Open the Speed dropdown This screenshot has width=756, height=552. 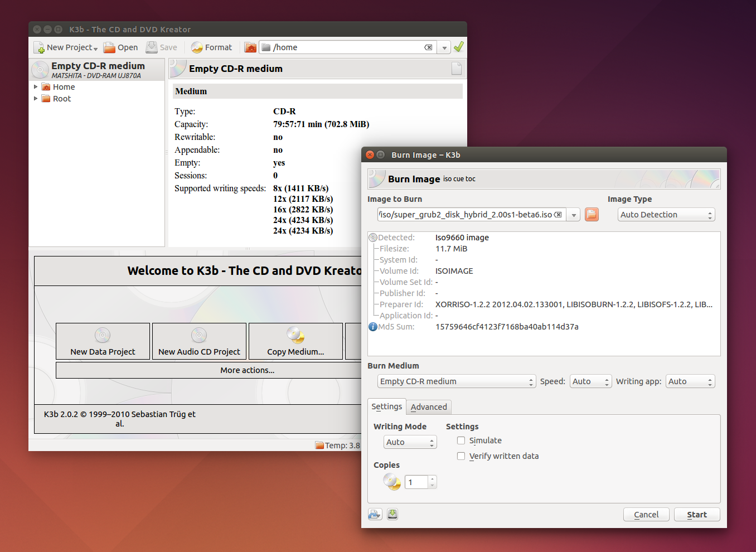coord(591,381)
